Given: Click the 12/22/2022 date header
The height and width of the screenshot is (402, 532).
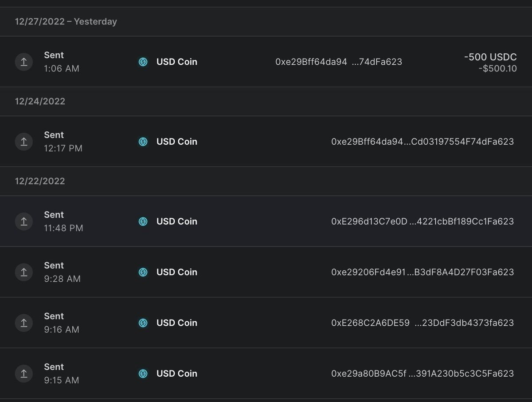Looking at the screenshot, I should [x=40, y=181].
